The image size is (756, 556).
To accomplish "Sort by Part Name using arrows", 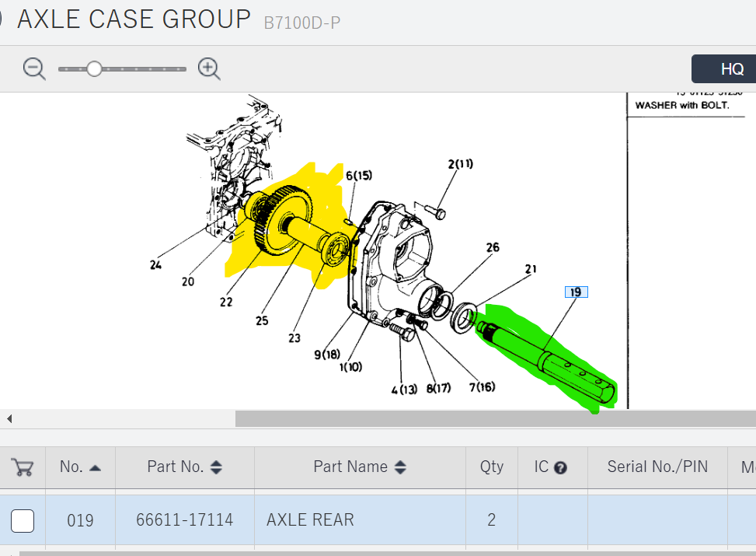I will (400, 467).
